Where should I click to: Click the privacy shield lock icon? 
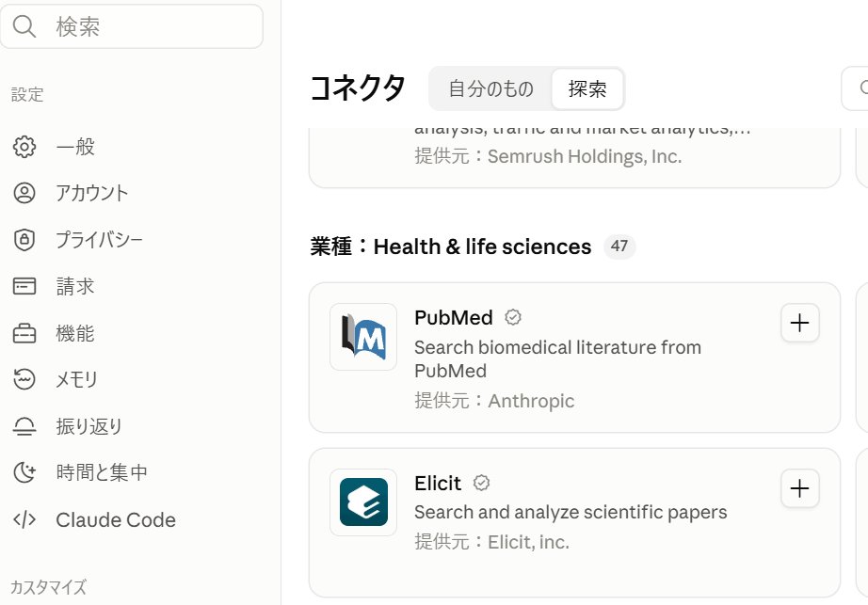tap(24, 239)
